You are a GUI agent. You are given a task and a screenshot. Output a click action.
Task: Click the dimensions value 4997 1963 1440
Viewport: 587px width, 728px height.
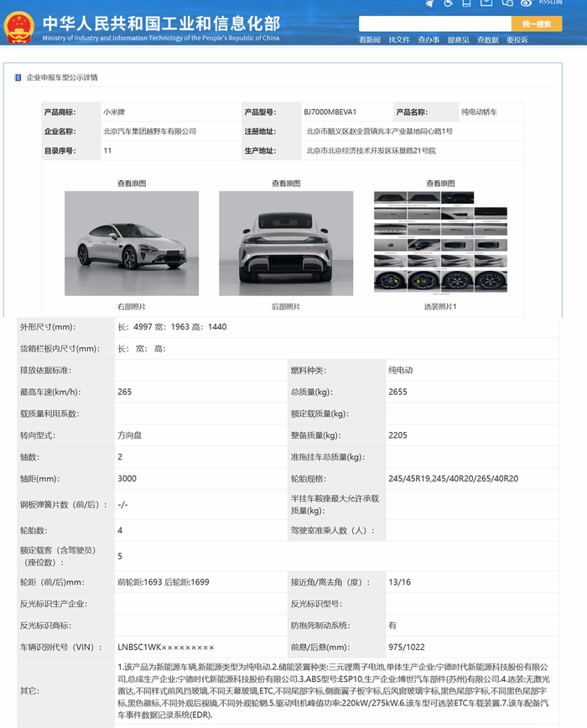[x=172, y=327]
